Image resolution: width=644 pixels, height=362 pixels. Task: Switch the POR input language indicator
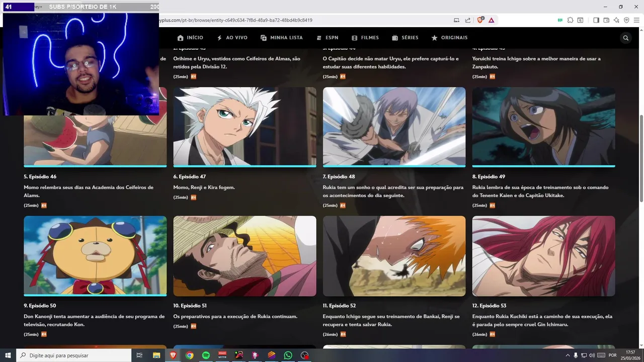click(613, 355)
